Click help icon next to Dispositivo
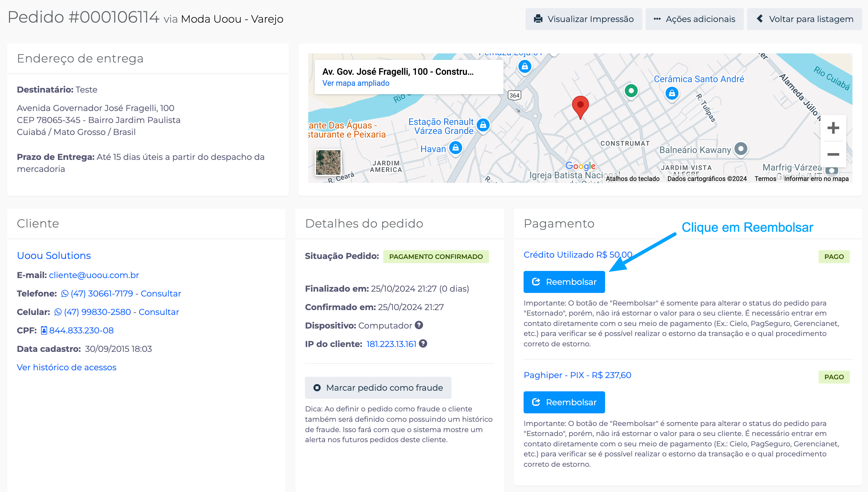The image size is (868, 492). [x=419, y=325]
